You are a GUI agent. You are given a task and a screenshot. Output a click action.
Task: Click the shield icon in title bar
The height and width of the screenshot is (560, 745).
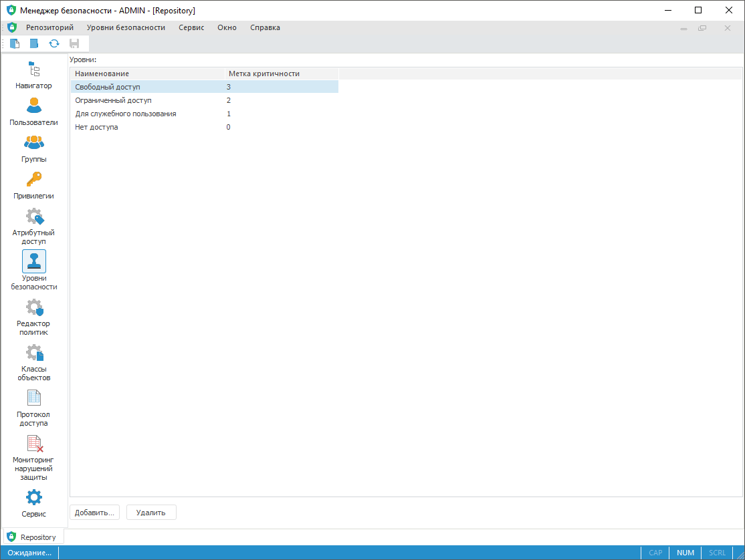pos(11,10)
